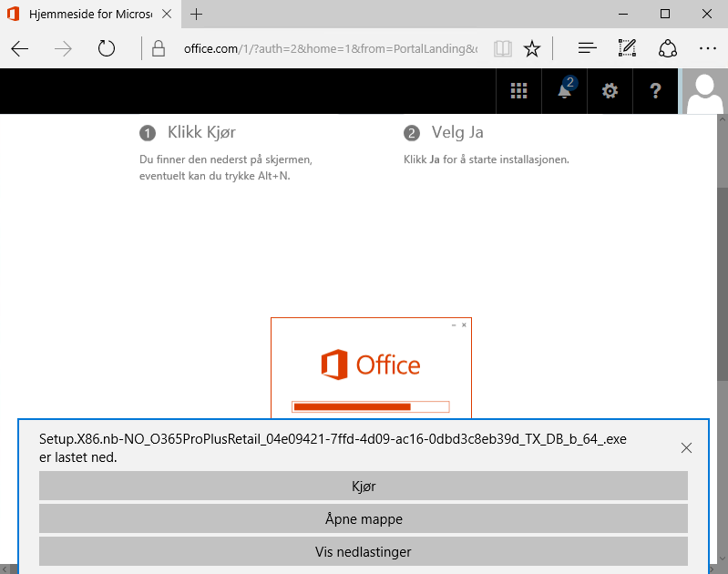
Task: Select the Hjemmeside for Microsoft tab
Action: pyautogui.click(x=90, y=15)
